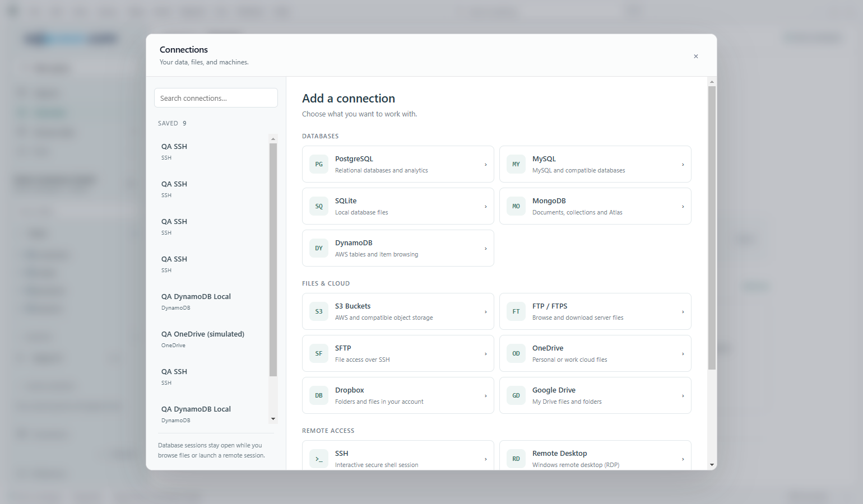Click the "Browse and download server files" text
The width and height of the screenshot is (863, 504).
tap(578, 318)
